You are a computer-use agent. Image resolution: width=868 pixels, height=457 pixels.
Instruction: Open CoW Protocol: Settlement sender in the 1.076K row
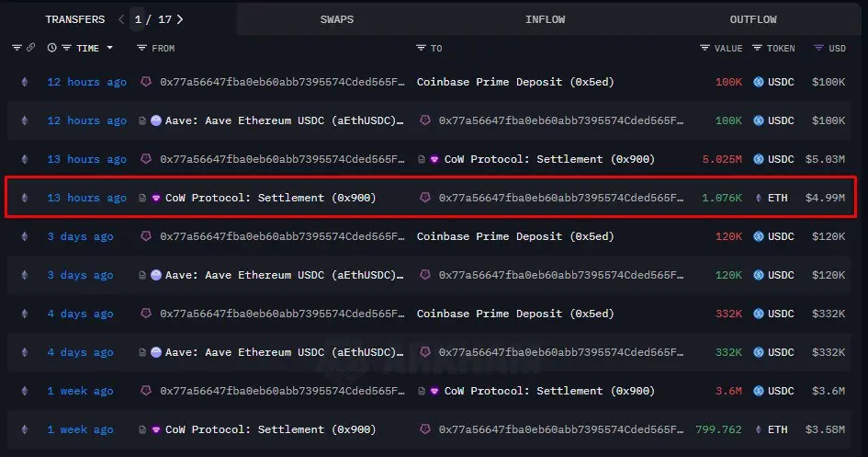pos(271,198)
